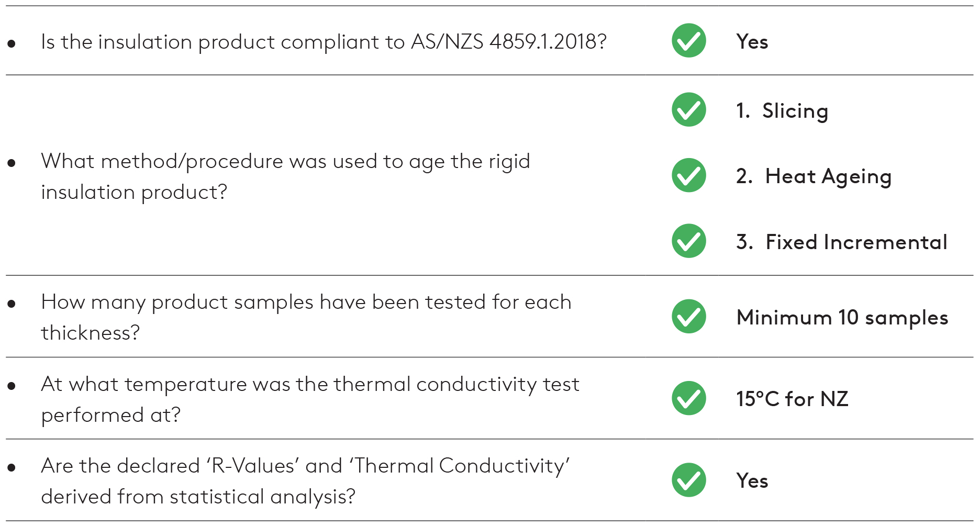Screen dimensions: 980x527
Task: Click the Yes answer for AS/NZS compliance
Action: pos(752,41)
